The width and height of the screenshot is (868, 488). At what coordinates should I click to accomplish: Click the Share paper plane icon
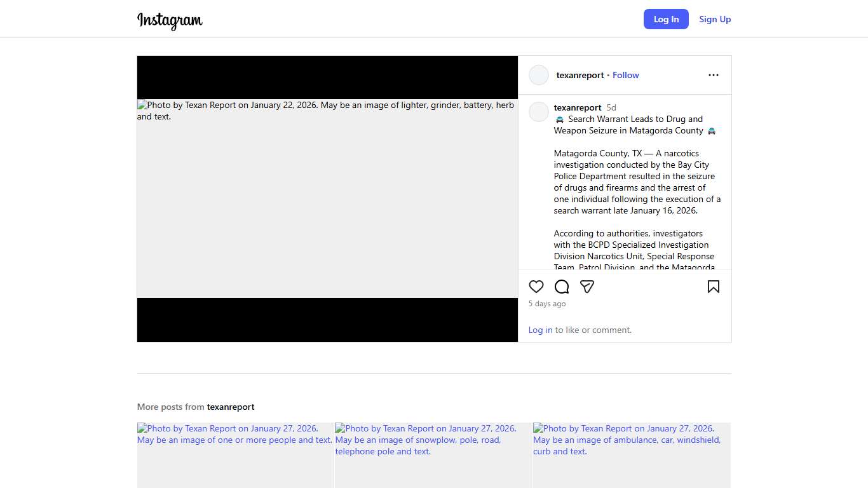(587, 287)
